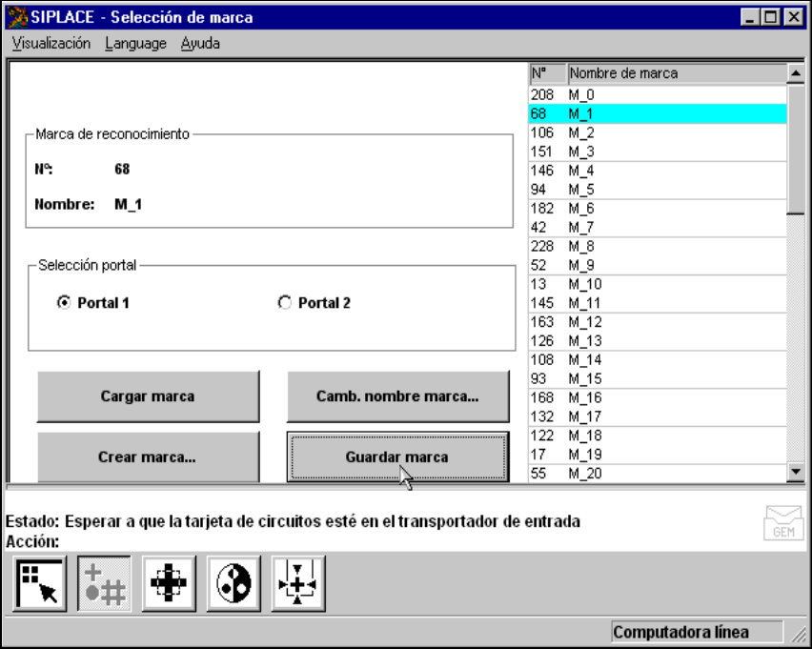Click the greyed plus-dot-hash toolbar icon

104,584
